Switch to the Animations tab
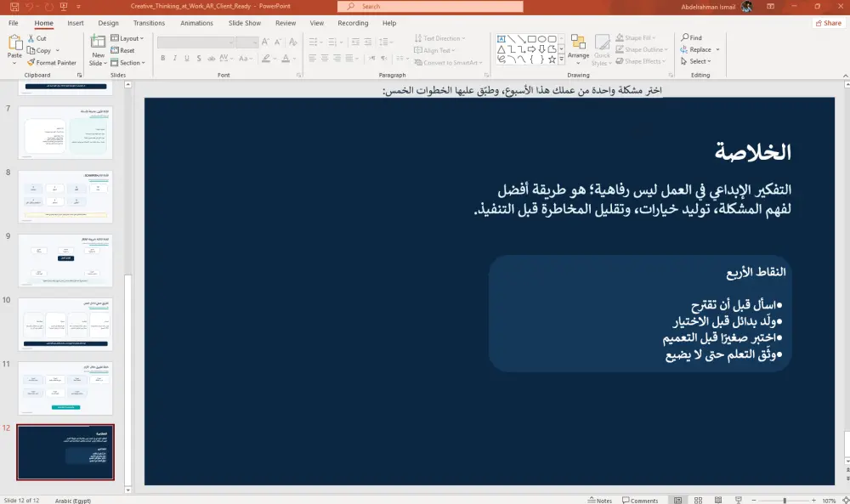850x504 pixels. pyautogui.click(x=197, y=23)
